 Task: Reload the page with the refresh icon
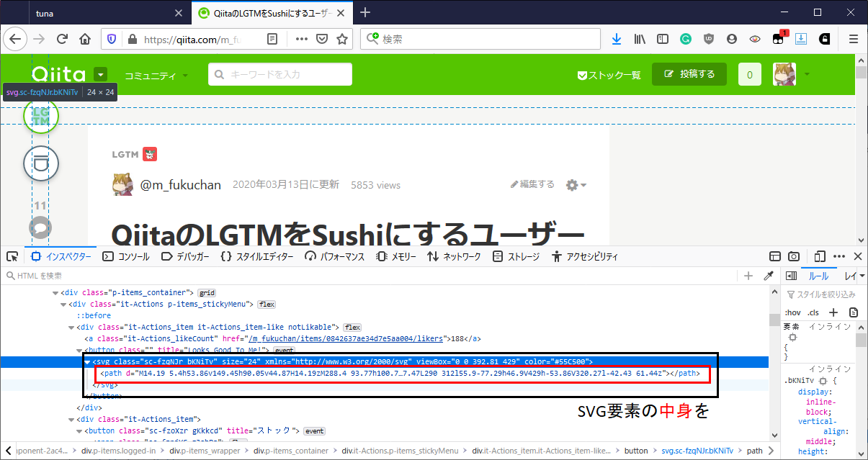[63, 39]
